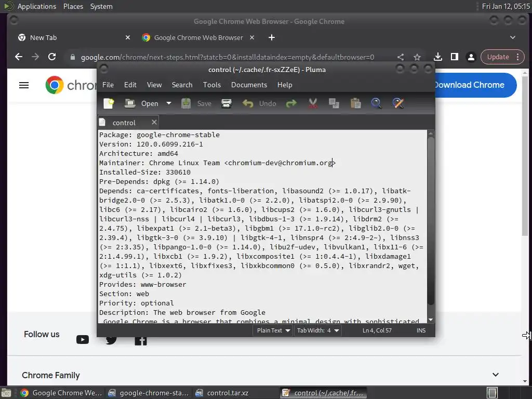Click the Print icon in Pluma toolbar
Viewport: 532px width, 399px height.
pyautogui.click(x=227, y=103)
